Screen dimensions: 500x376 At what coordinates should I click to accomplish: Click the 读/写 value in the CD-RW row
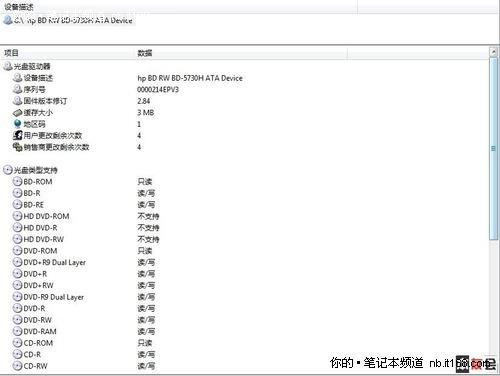(x=146, y=366)
